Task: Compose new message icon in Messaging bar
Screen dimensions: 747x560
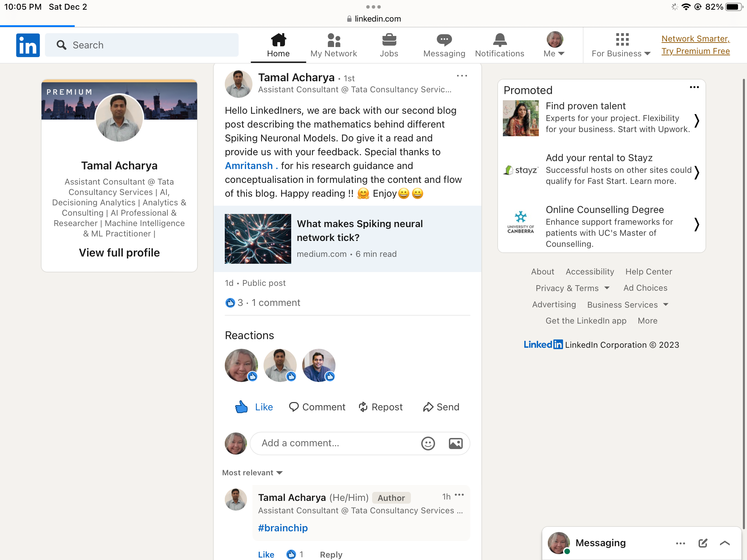Action: pos(703,543)
